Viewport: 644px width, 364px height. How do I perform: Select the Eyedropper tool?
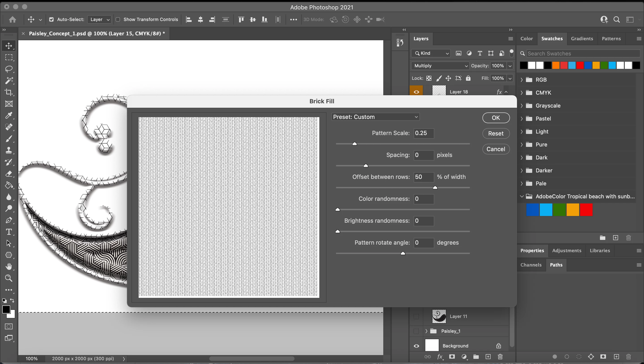point(9,116)
